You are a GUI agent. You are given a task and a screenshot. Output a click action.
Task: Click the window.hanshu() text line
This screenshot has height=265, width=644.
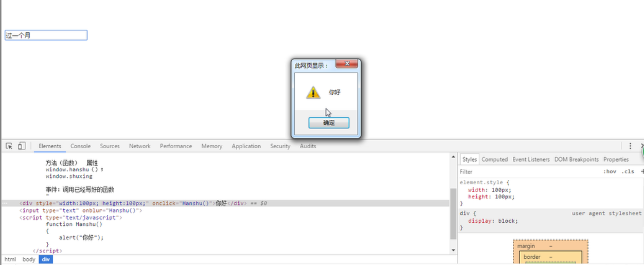pos(75,169)
